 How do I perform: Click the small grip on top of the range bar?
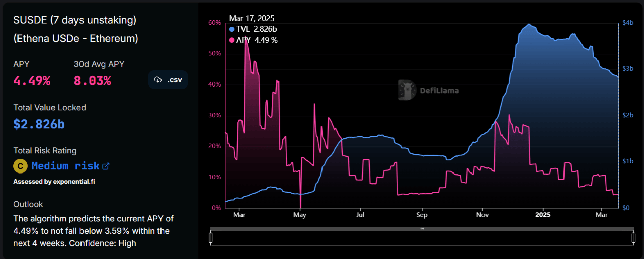tap(422, 228)
